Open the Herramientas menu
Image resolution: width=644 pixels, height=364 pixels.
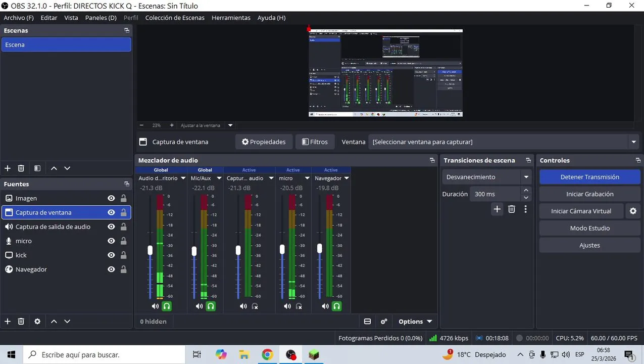(231, 18)
